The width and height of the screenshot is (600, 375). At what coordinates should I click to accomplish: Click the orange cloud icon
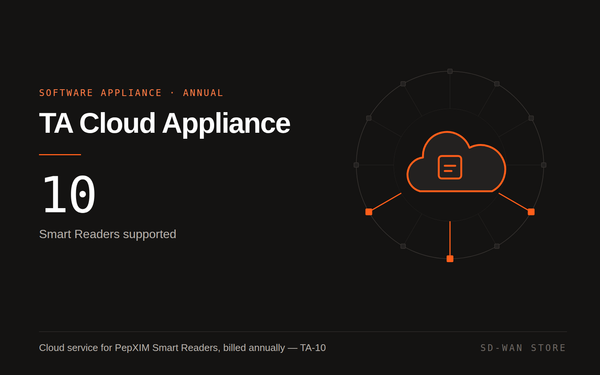click(456, 162)
